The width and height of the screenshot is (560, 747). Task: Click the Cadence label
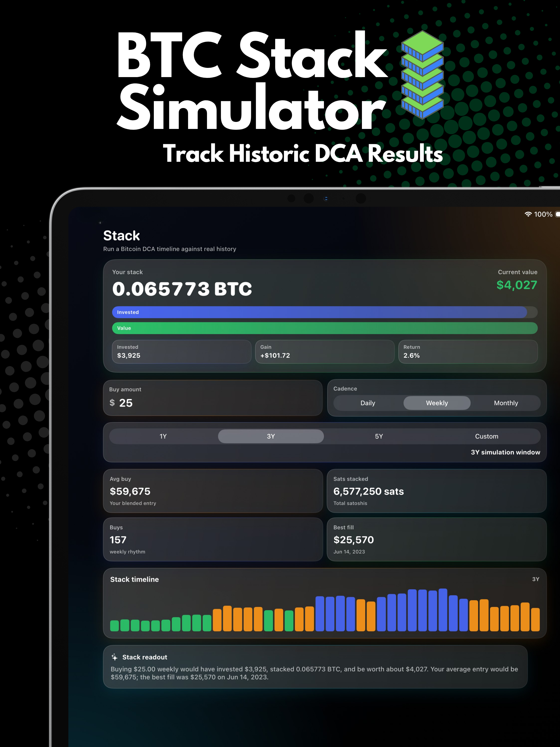pos(345,389)
